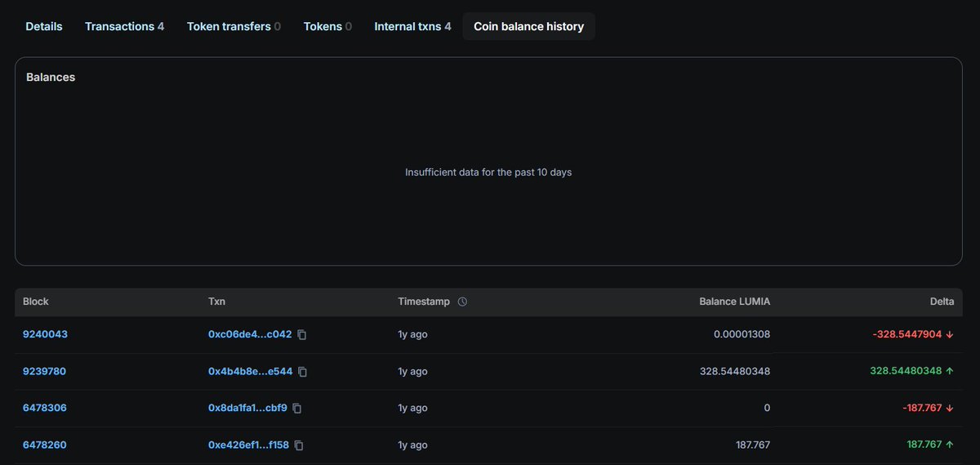Click the Txn column header

pos(216,302)
